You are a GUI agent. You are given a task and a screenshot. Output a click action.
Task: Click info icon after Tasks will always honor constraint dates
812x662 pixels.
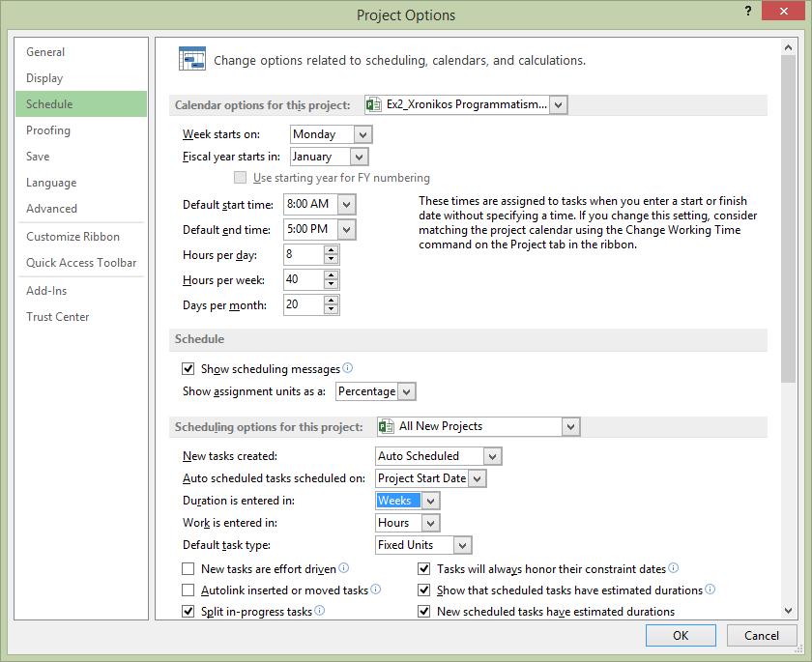(x=673, y=568)
